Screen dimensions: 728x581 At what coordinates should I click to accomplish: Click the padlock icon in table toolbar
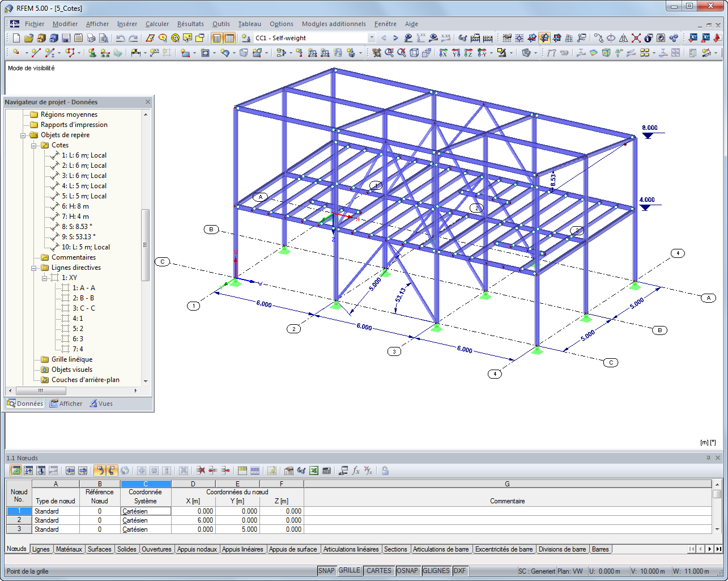[x=385, y=470]
